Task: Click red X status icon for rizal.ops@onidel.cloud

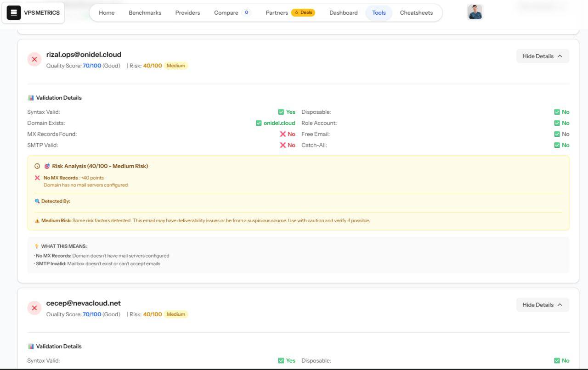Action: click(34, 59)
